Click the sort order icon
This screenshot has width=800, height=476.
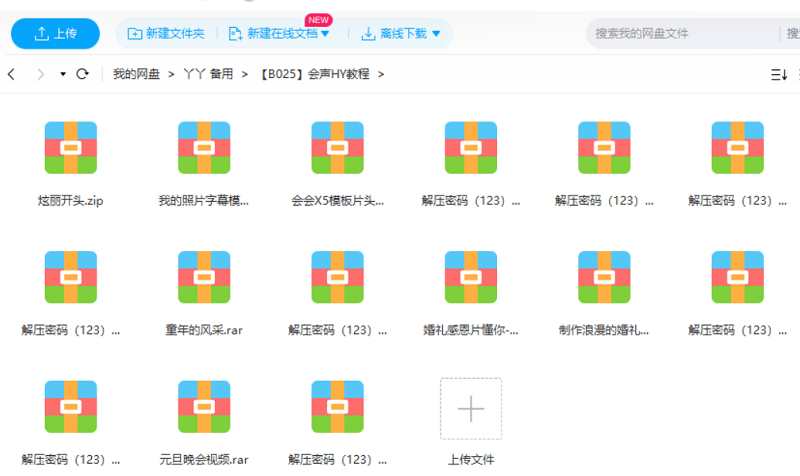(778, 74)
